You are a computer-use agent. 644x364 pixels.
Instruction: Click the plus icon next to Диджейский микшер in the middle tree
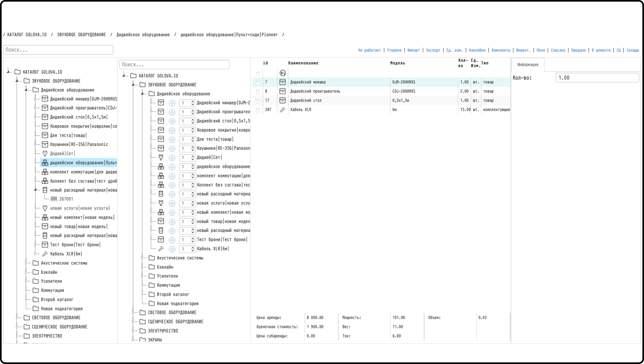[x=172, y=103]
